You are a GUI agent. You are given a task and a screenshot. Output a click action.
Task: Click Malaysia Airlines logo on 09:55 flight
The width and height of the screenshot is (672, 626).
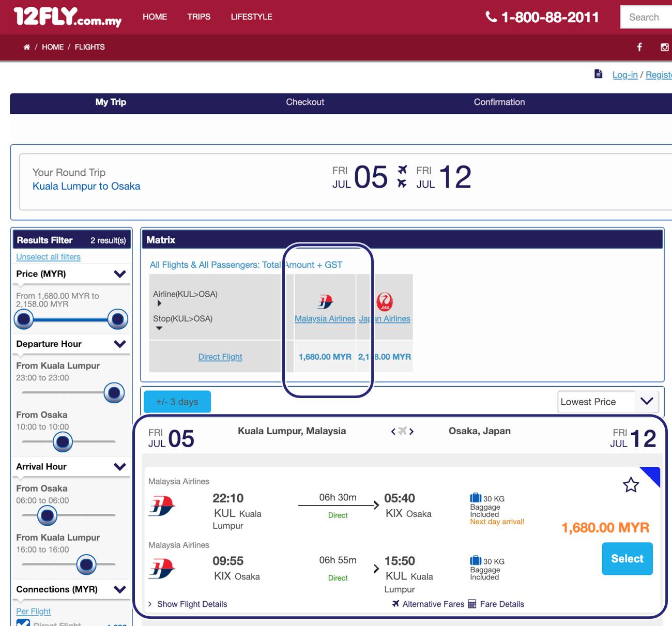(x=162, y=569)
